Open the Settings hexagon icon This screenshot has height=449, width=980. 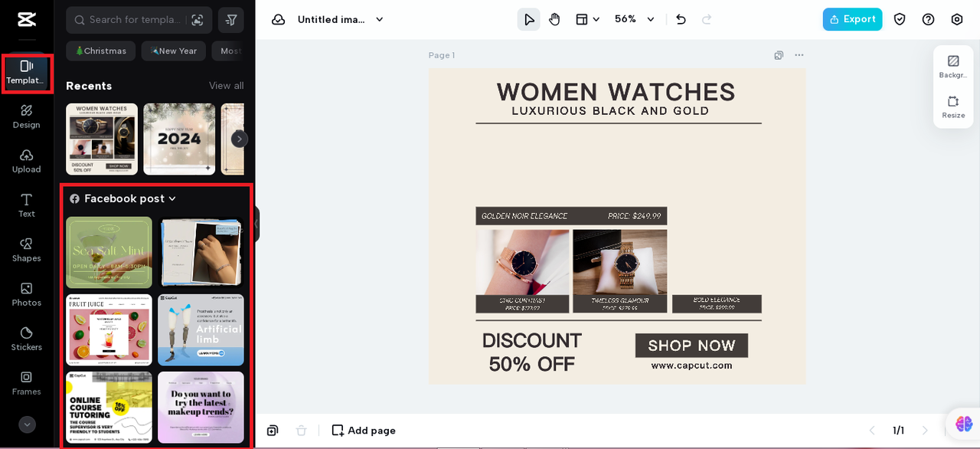[x=957, y=19]
